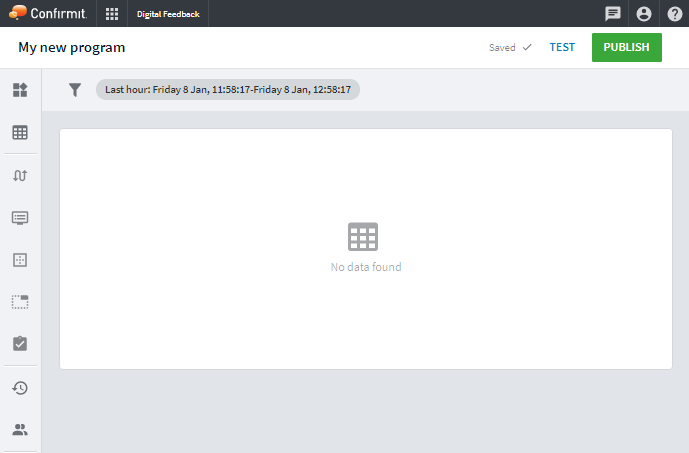Screen dimensions: 689x453
Task: Open the square dotted grid sidebar icon
Action: tap(20, 260)
